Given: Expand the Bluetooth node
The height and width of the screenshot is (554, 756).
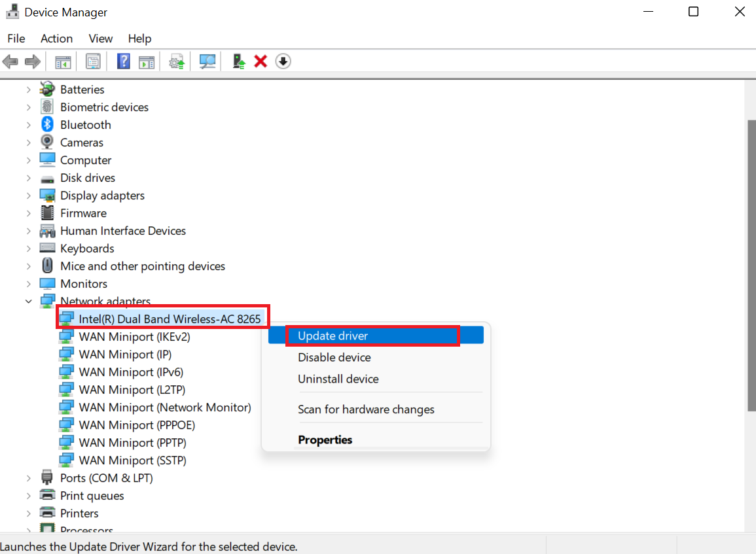Looking at the screenshot, I should 28,125.
